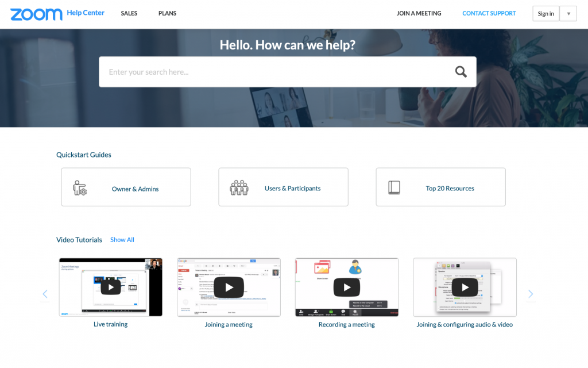Show all video tutorials
This screenshot has height=368, width=588.
[x=122, y=240]
